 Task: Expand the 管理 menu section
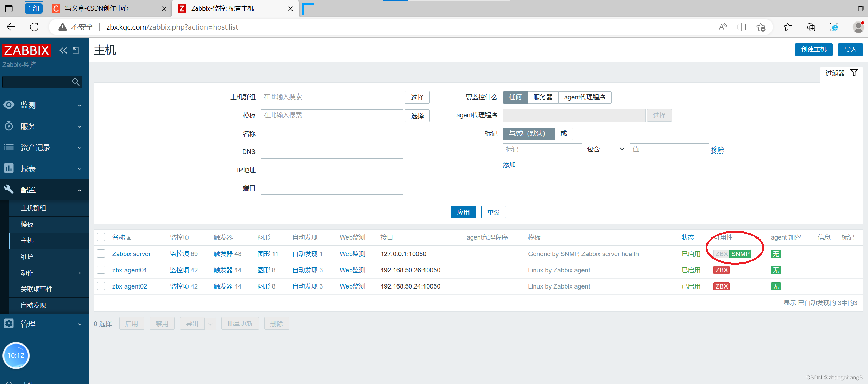click(x=44, y=323)
